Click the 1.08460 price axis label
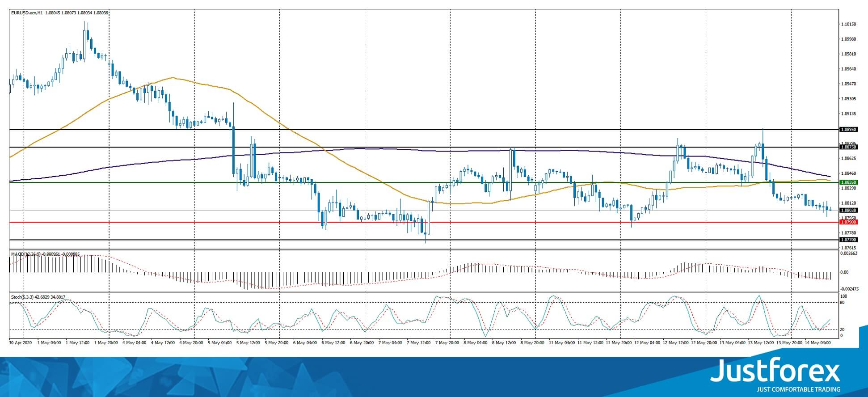This screenshot has height=397, width=868. coord(848,173)
